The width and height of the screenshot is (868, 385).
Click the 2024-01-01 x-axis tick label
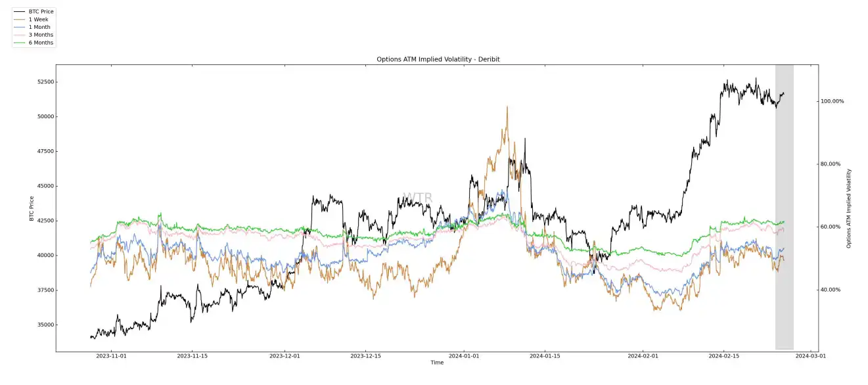click(x=465, y=356)
